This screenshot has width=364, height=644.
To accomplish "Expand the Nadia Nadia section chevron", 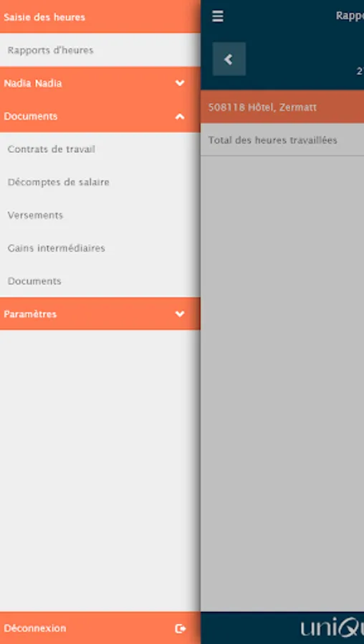I will pos(180,83).
